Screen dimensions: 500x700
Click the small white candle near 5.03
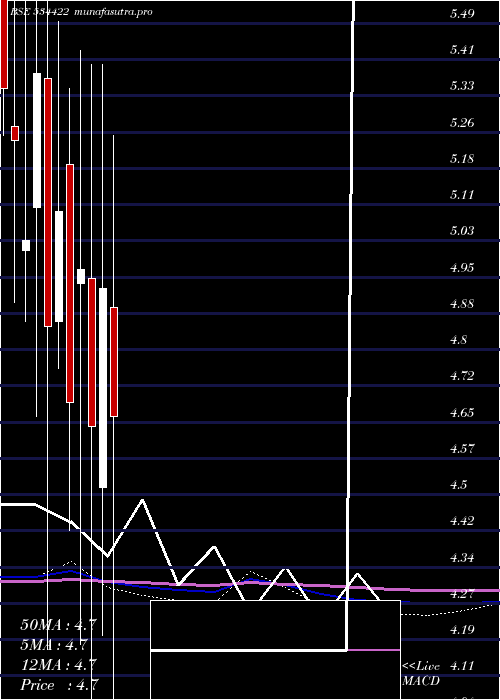pos(26,246)
